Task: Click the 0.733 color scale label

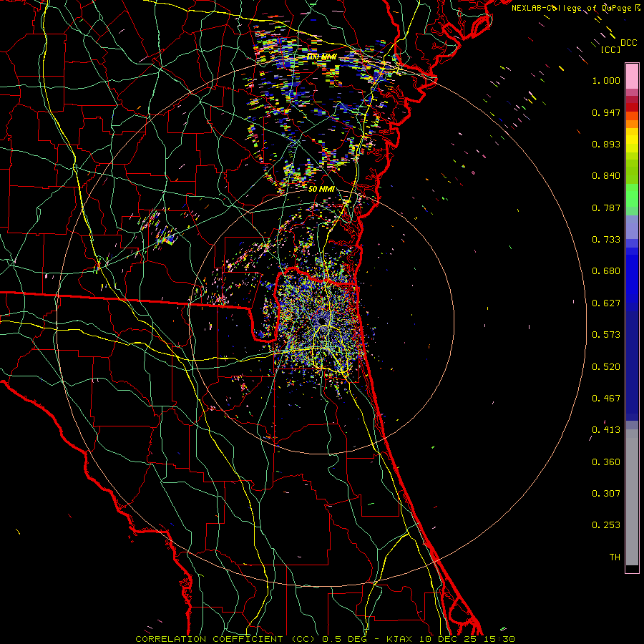Action: click(606, 240)
